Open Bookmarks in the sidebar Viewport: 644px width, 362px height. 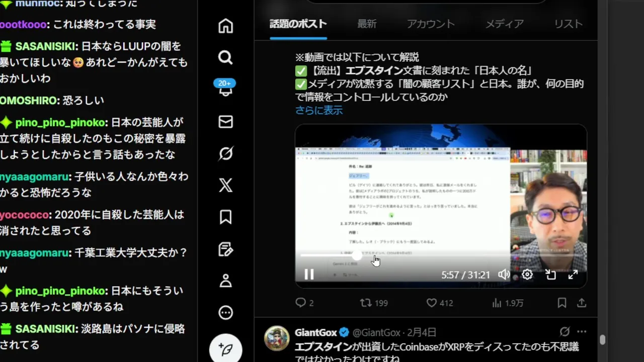point(225,217)
